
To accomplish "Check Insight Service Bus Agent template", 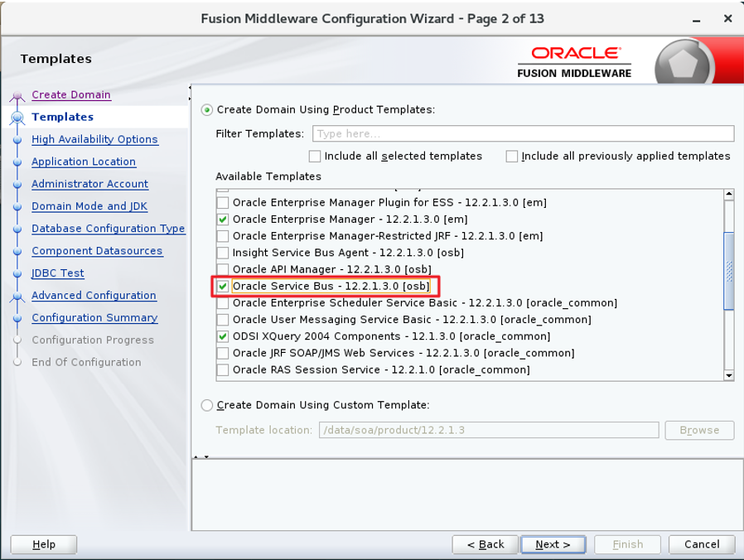I will click(223, 253).
